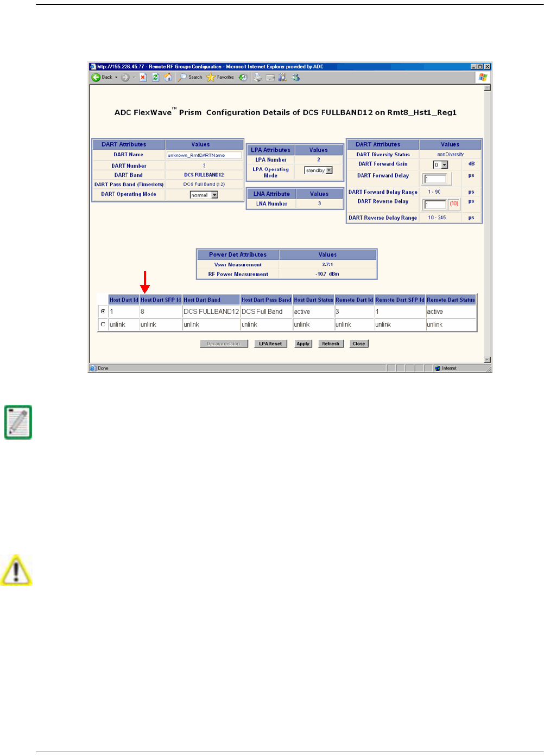
Task: Click the Mail icon in toolbar
Action: pos(270,77)
